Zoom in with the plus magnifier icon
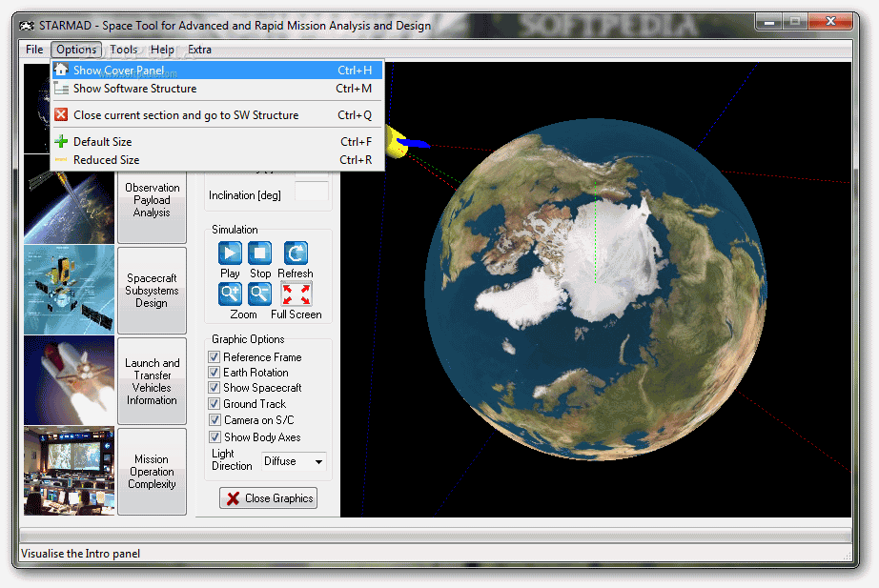 click(230, 294)
